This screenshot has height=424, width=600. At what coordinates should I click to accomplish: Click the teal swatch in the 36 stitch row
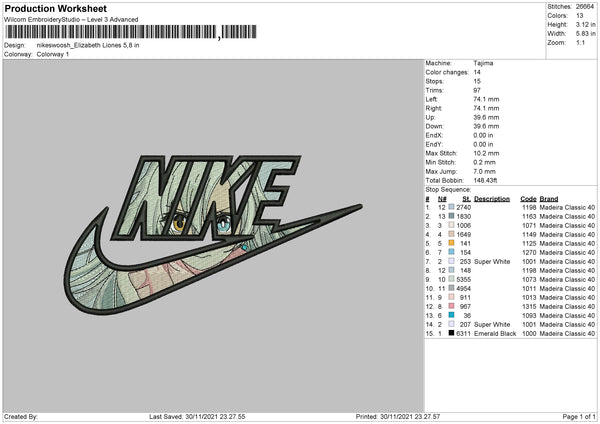[x=452, y=315]
